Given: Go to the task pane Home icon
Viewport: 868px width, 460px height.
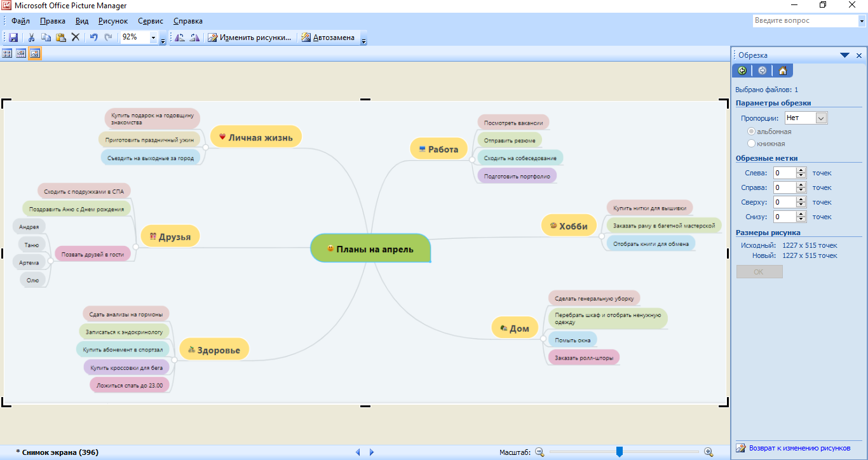Looking at the screenshot, I should (782, 71).
